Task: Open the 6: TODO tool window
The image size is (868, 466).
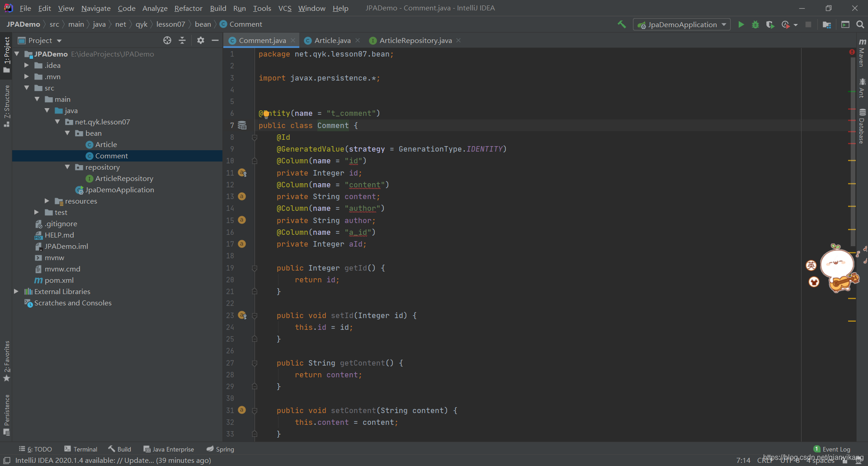Action: click(35, 449)
